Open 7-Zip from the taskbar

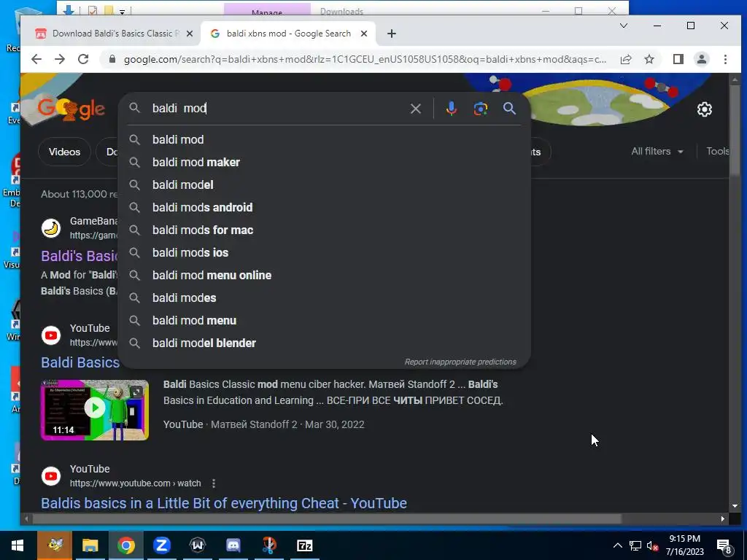(x=304, y=545)
